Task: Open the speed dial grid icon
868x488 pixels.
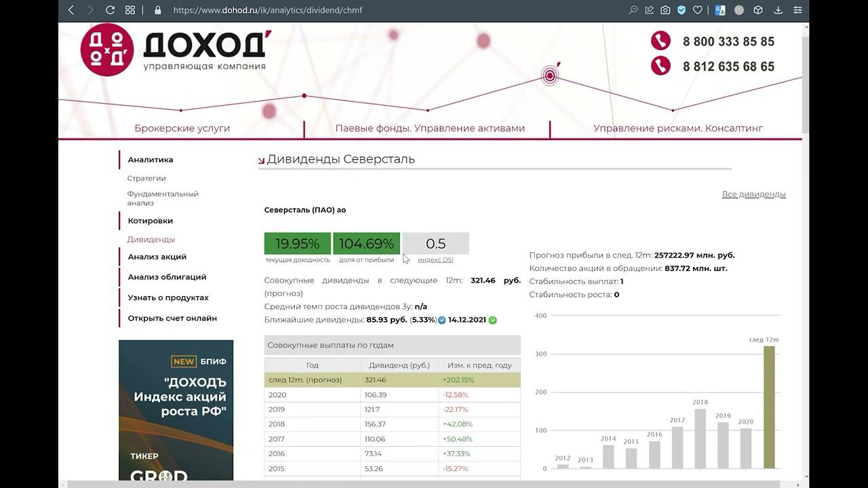Action: (x=130, y=10)
